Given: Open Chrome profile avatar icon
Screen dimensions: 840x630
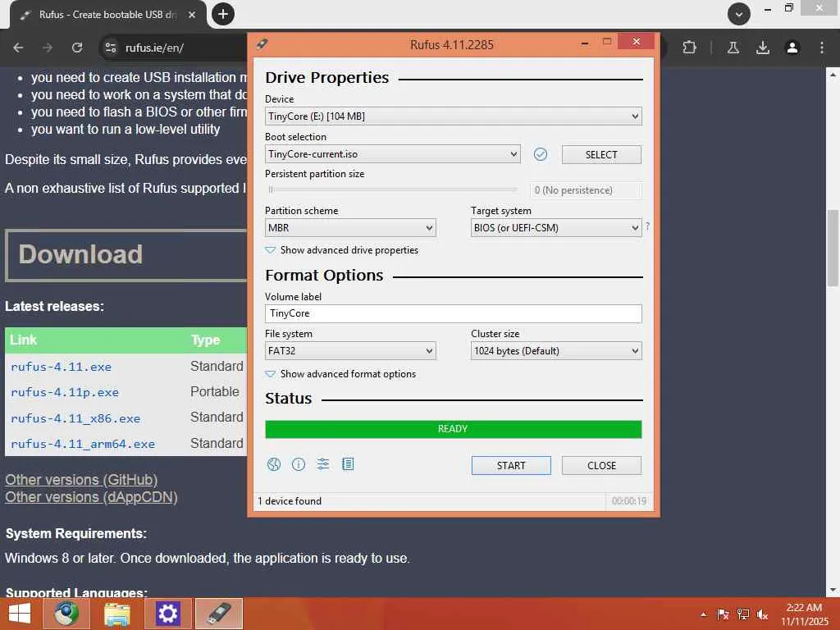Looking at the screenshot, I should coord(792,48).
